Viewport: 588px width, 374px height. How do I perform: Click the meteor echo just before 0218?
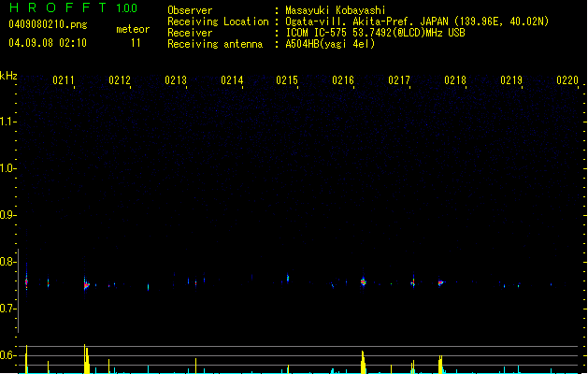441,283
